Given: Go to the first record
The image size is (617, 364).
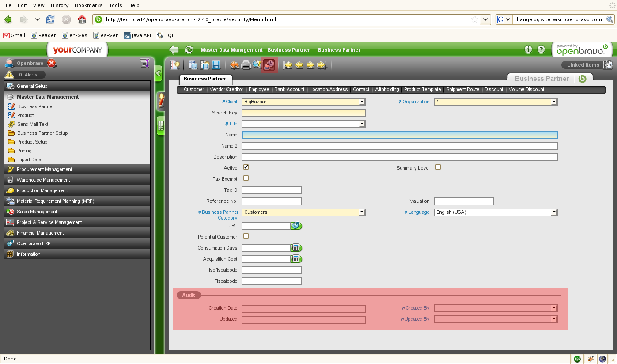Looking at the screenshot, I should click(x=288, y=65).
